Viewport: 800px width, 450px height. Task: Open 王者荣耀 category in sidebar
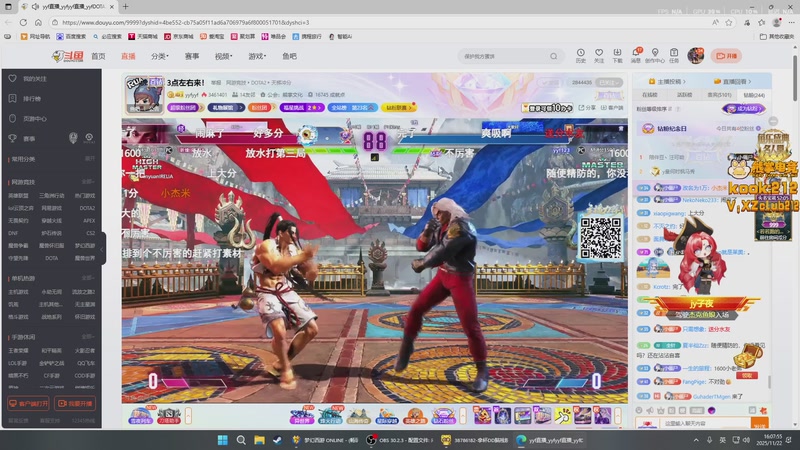click(18, 351)
